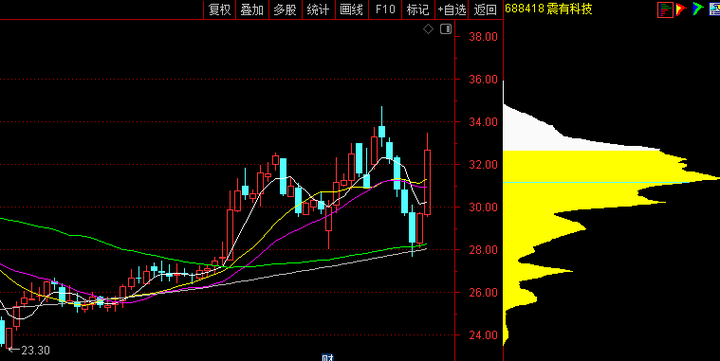Open F10 company information
This screenshot has height=361, width=720.
pyautogui.click(x=385, y=10)
